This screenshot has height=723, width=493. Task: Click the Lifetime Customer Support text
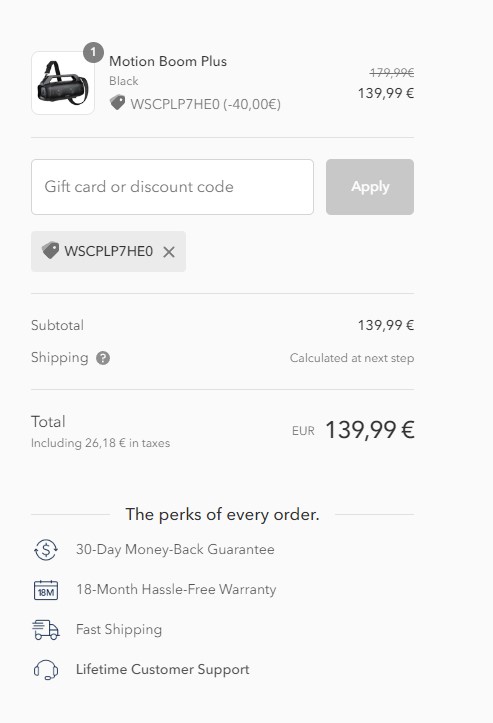[x=163, y=669]
